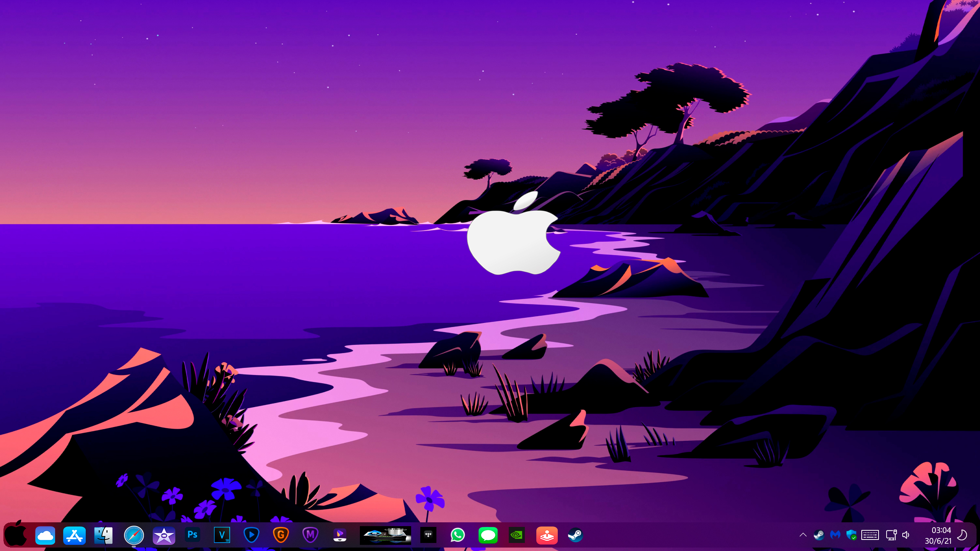Launch Tidal from the taskbar
Image resolution: width=980 pixels, height=551 pixels.
[428, 535]
